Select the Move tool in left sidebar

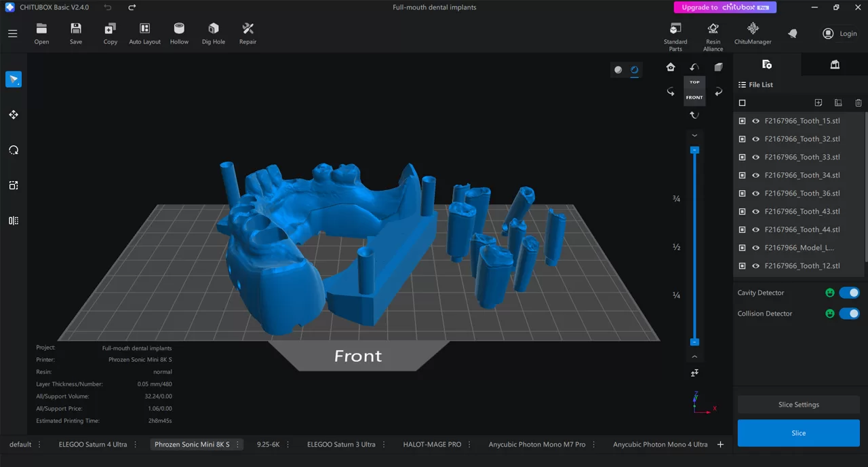click(x=14, y=115)
